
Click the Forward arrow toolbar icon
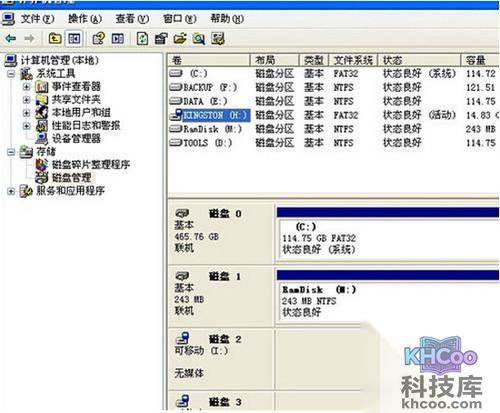click(29, 39)
